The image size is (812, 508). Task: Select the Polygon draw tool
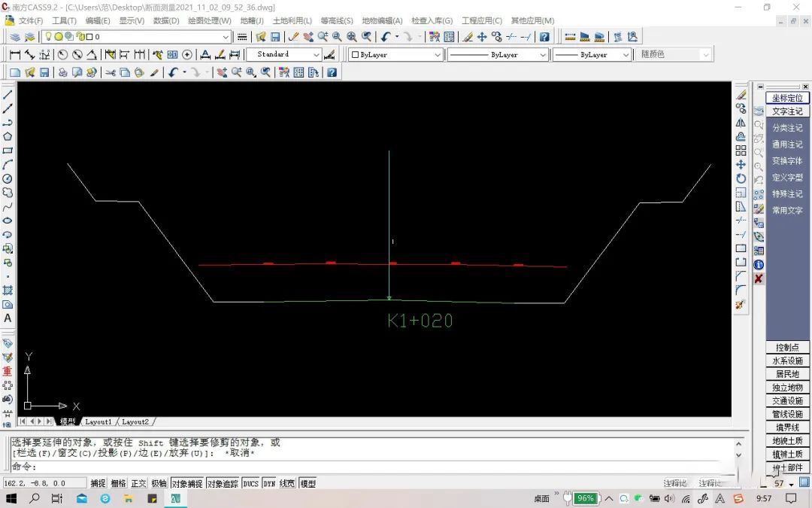[x=8, y=137]
